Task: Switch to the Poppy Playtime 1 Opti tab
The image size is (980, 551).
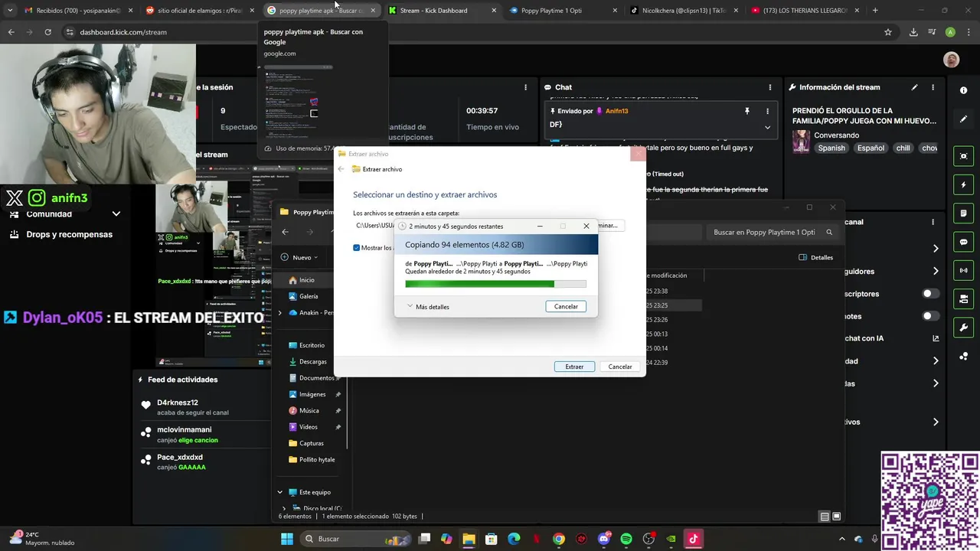Action: [563, 11]
